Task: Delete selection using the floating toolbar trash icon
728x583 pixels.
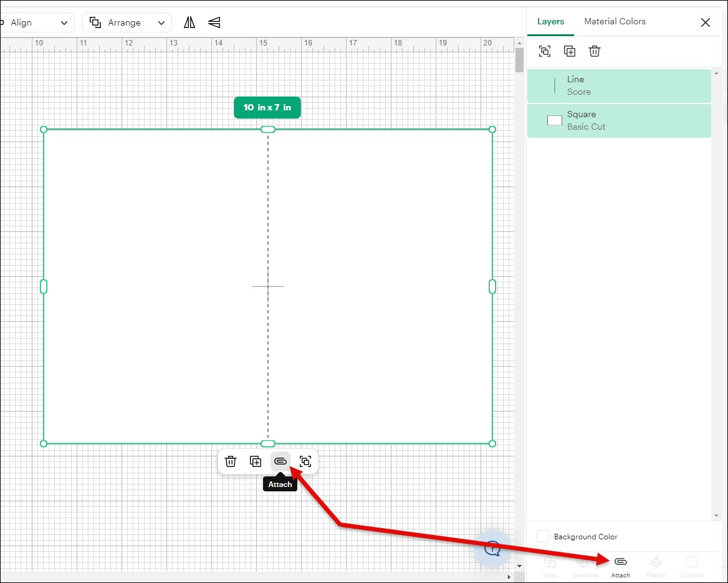Action: point(231,461)
